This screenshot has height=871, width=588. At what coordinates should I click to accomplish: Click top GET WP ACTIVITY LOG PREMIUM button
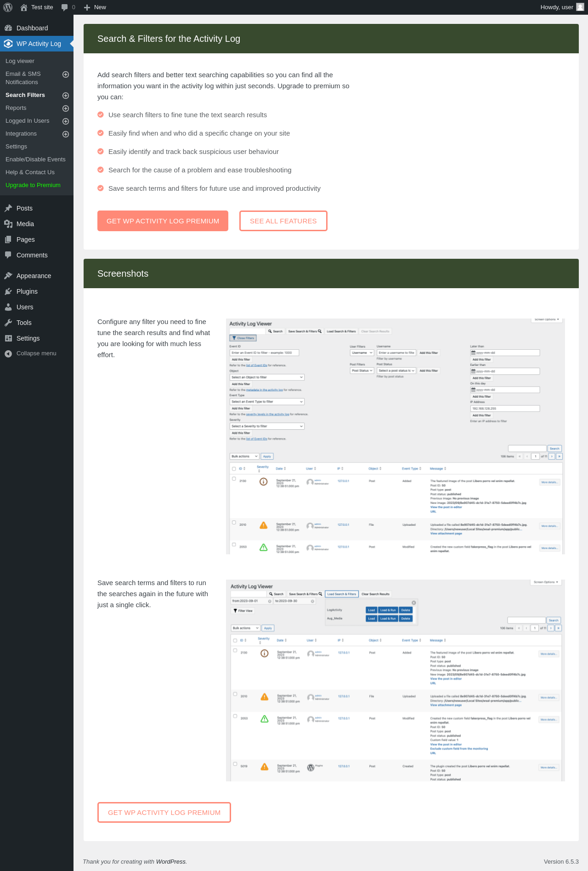163,221
